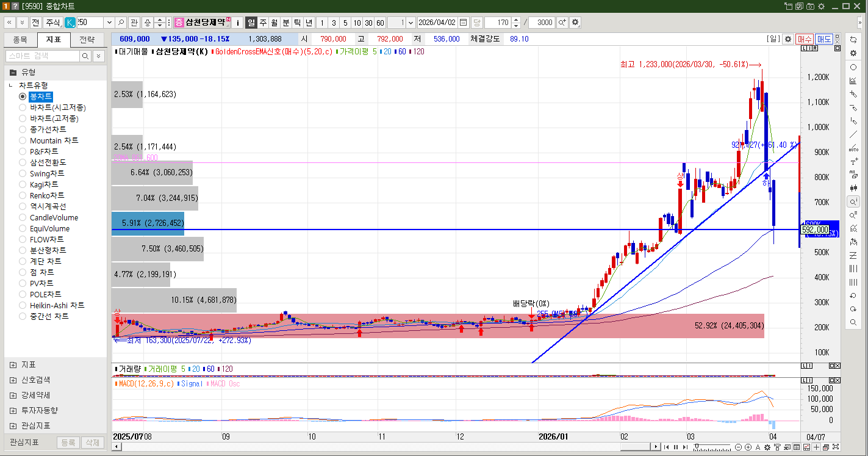Click the stock search magnifier icon
Image resolution: width=868 pixels, height=456 pixels.
(121, 23)
